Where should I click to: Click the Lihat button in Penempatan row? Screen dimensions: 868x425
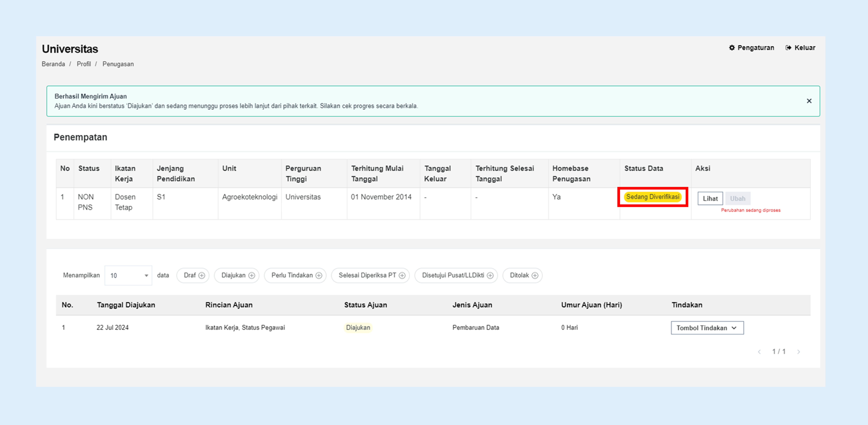pyautogui.click(x=710, y=198)
